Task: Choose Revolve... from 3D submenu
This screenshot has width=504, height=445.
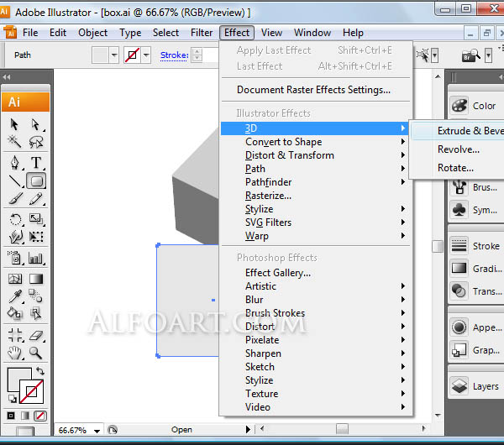Action: point(459,149)
